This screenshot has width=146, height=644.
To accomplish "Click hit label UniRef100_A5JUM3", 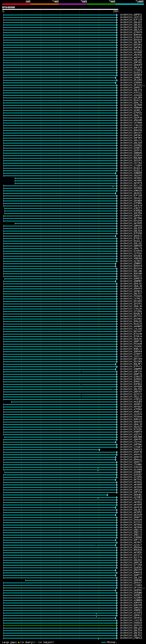I will (x=131, y=80).
